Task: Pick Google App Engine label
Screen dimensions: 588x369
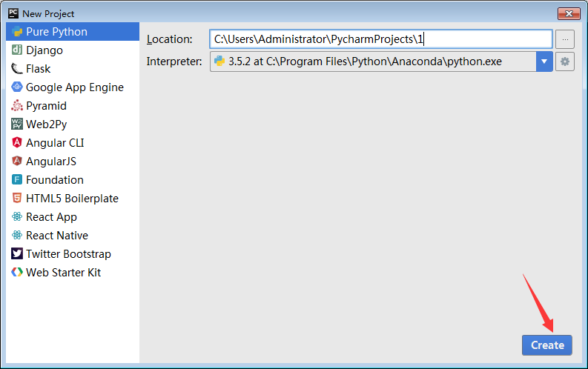Action: point(75,87)
